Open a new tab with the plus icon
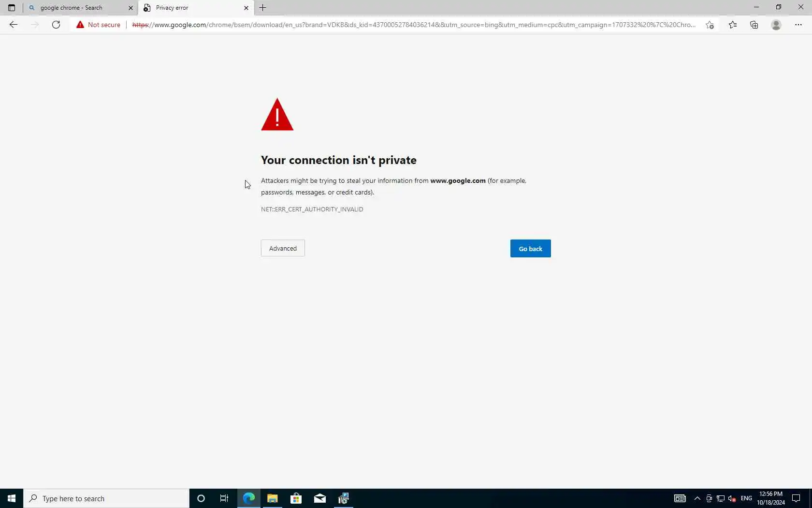Screen dimensions: 812x508 point(263,8)
